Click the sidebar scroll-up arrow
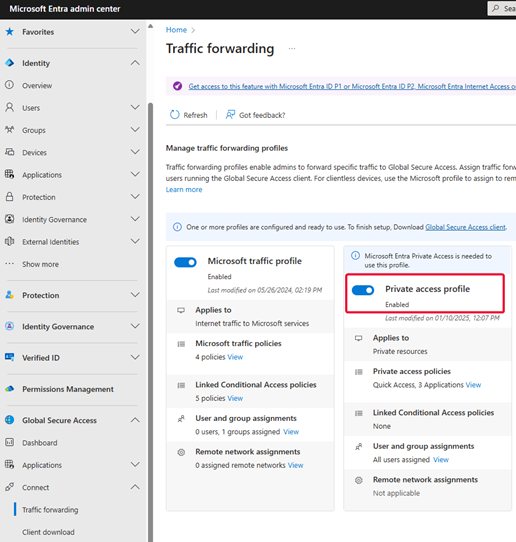Image resolution: width=516 pixels, height=542 pixels. (150, 26)
